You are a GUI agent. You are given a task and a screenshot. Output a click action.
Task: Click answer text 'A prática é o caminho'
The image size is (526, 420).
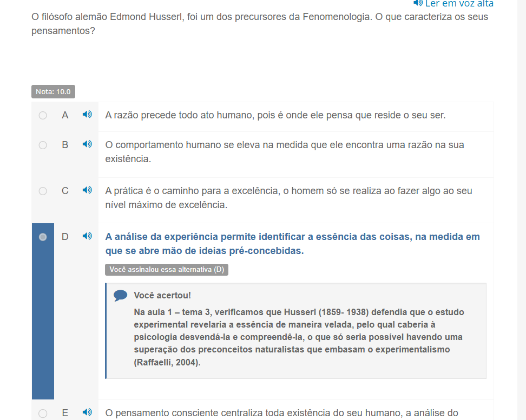click(x=289, y=198)
